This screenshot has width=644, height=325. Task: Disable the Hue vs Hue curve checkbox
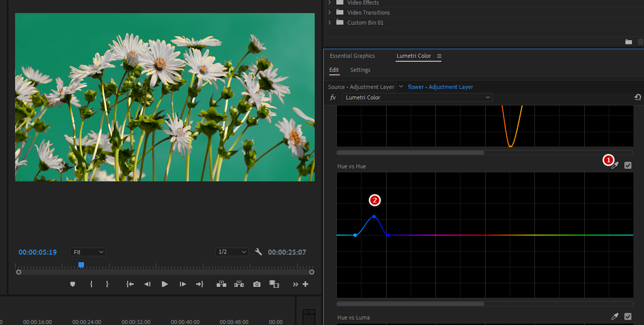tap(628, 165)
